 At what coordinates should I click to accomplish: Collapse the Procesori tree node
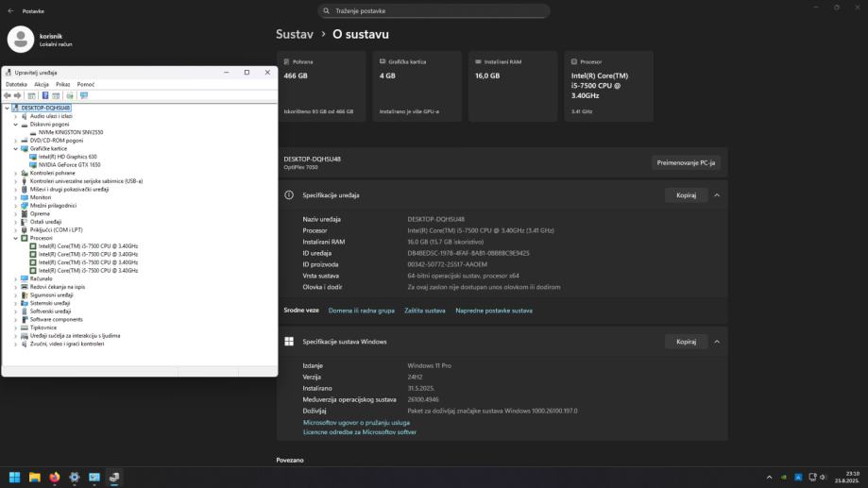tap(15, 238)
